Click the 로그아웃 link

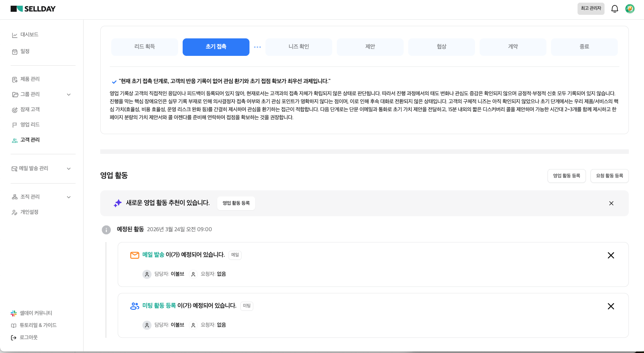coord(28,337)
